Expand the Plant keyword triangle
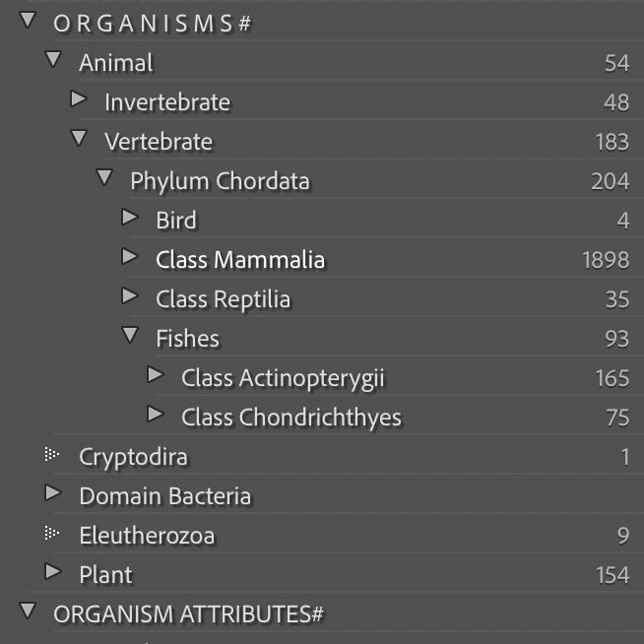This screenshot has width=644, height=644. tap(53, 572)
